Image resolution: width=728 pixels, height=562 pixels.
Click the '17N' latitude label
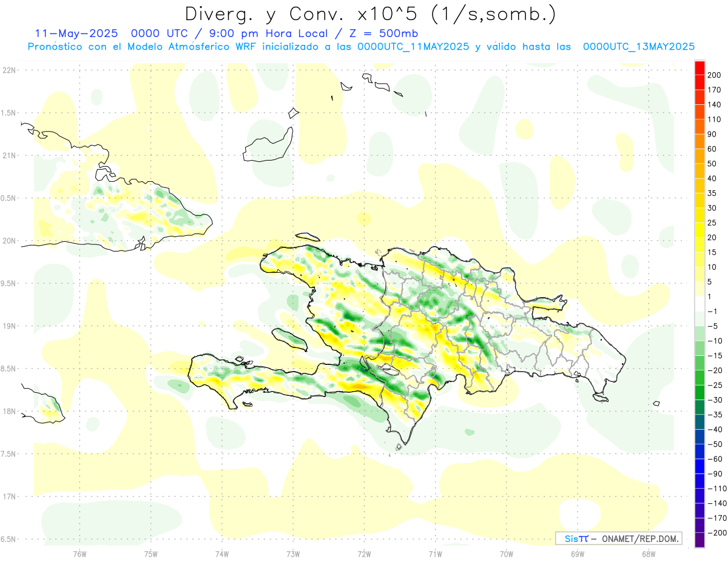pos(9,497)
